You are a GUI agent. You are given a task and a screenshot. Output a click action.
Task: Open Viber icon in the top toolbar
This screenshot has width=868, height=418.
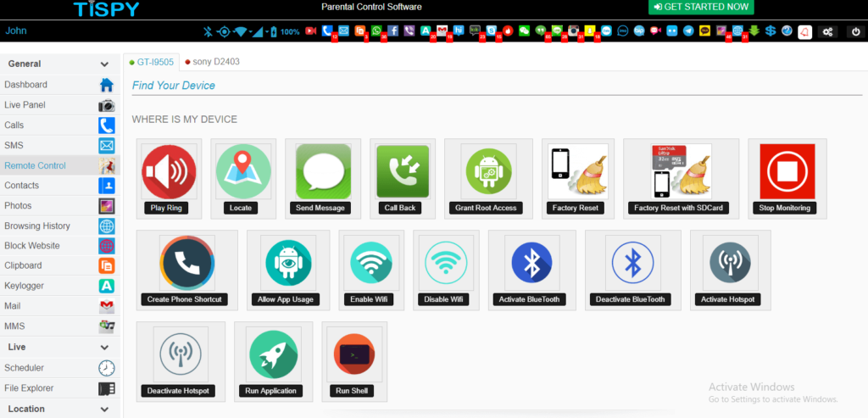click(x=409, y=31)
